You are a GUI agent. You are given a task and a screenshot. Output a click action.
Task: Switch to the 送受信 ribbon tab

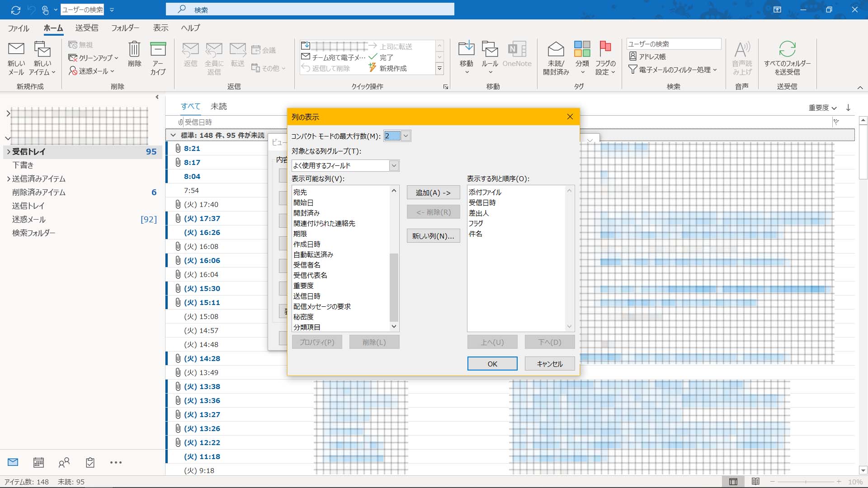[87, 28]
